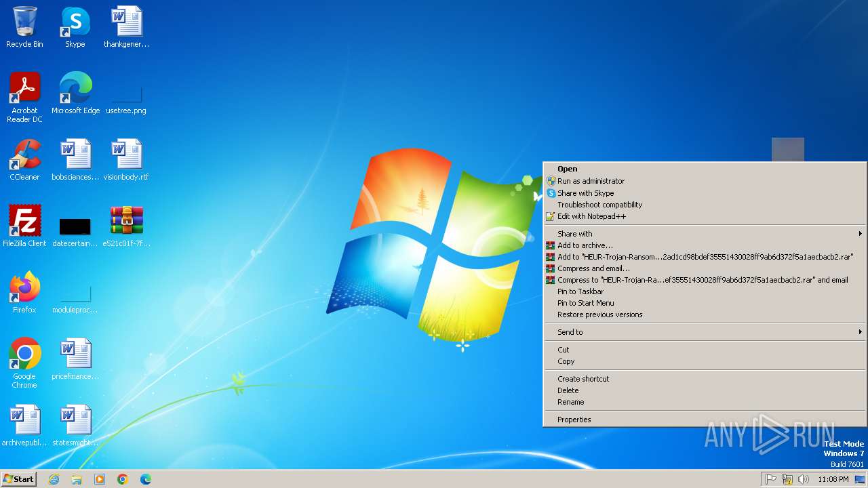Viewport: 868px width, 488px height.
Task: Choose Copy from the context menu
Action: (x=705, y=361)
